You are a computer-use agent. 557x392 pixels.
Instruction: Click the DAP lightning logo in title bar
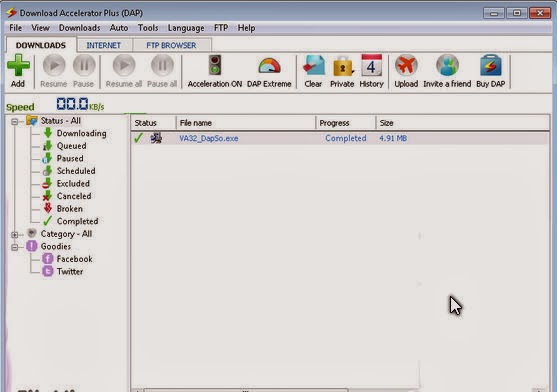coord(11,13)
